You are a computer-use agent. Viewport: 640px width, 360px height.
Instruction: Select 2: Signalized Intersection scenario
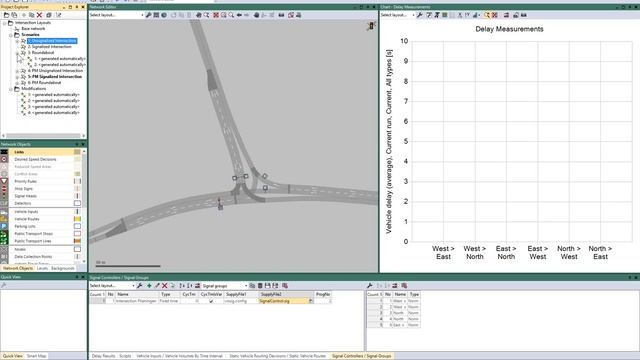(x=49, y=47)
